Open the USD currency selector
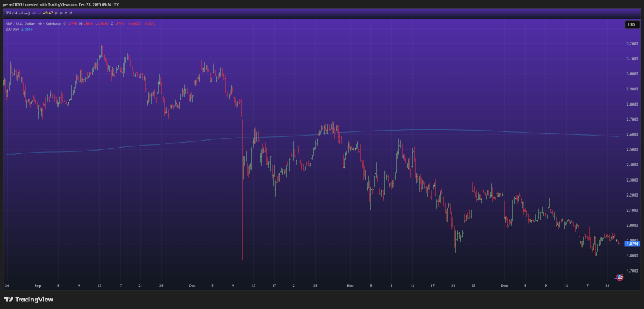The height and width of the screenshot is (309, 644). coord(630,24)
